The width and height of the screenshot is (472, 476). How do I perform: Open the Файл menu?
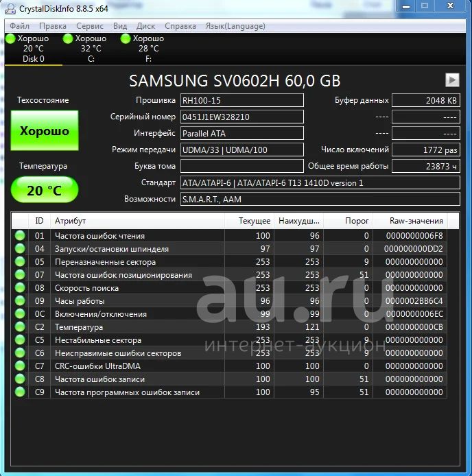19,26
